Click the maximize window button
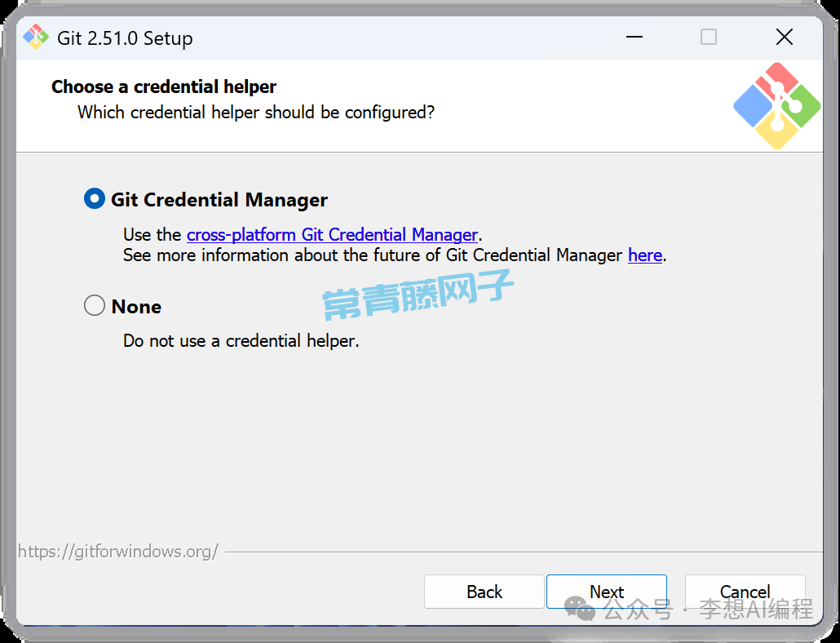 coord(709,38)
